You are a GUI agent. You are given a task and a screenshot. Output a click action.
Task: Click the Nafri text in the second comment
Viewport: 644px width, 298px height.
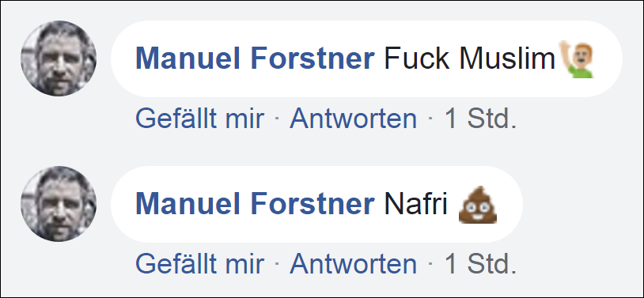click(x=415, y=205)
